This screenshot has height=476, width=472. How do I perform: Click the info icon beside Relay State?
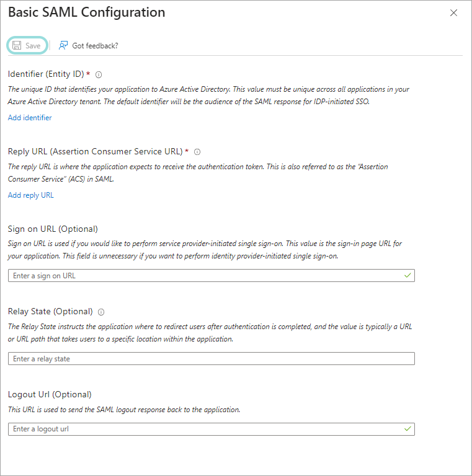tap(101, 312)
